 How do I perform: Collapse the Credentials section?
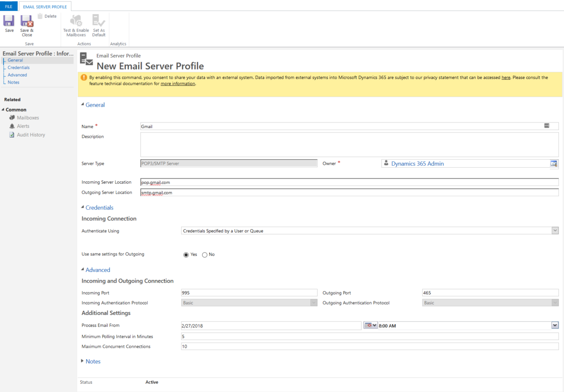click(x=83, y=208)
